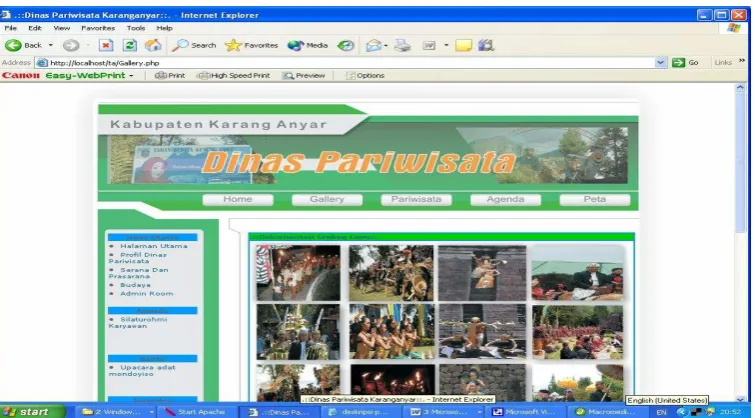Viewport: 755px width, 418px height.
Task: Click the Agenda navigation button
Action: (x=505, y=199)
